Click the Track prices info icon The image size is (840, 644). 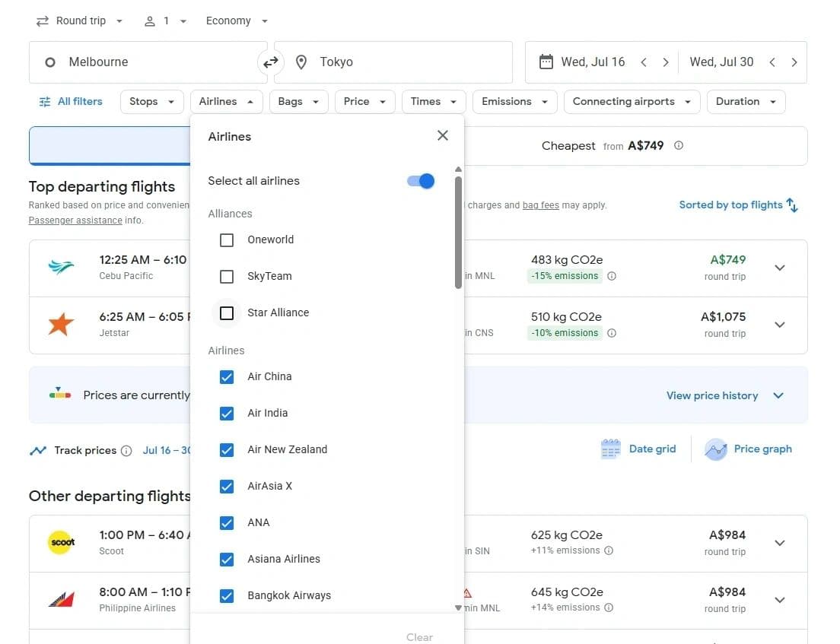coord(126,451)
